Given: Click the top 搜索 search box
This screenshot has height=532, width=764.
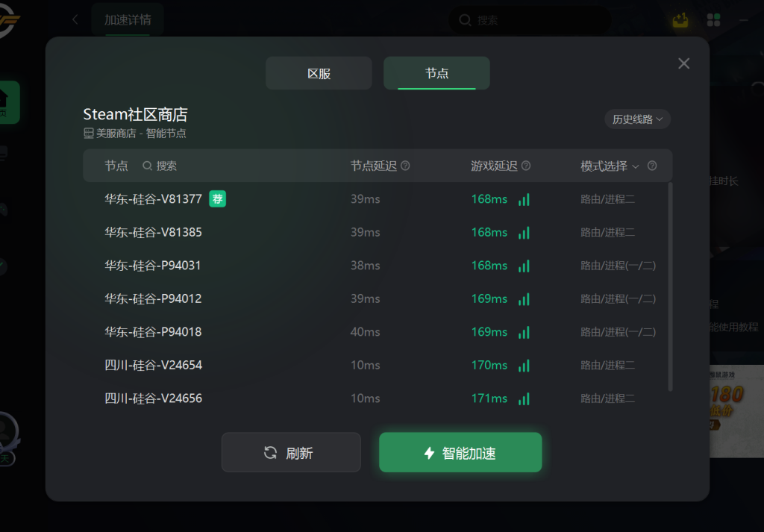Looking at the screenshot, I should point(529,20).
